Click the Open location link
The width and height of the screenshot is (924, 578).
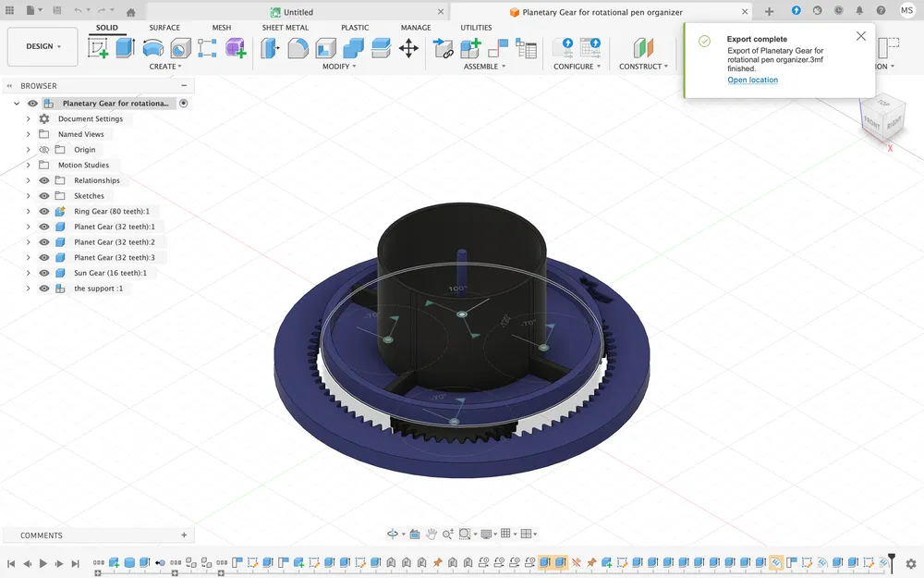[752, 80]
